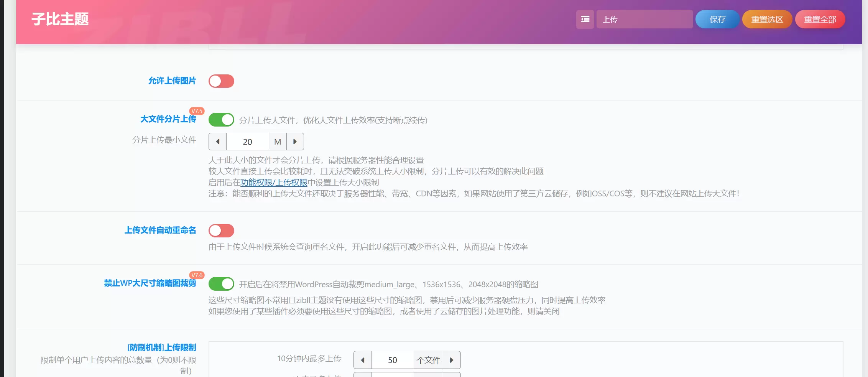
Task: Click the 禁止WP大尺寸缩略图裁剪 label
Action: (150, 283)
